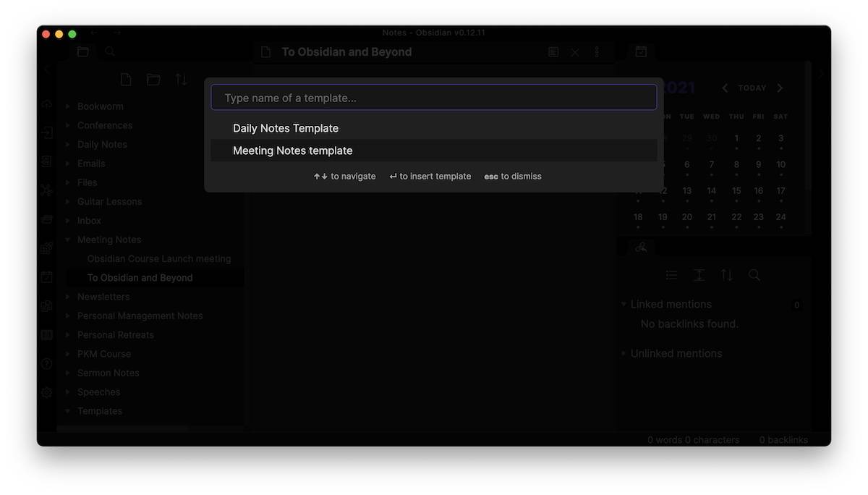Open the file explorer tab icon

click(x=83, y=52)
